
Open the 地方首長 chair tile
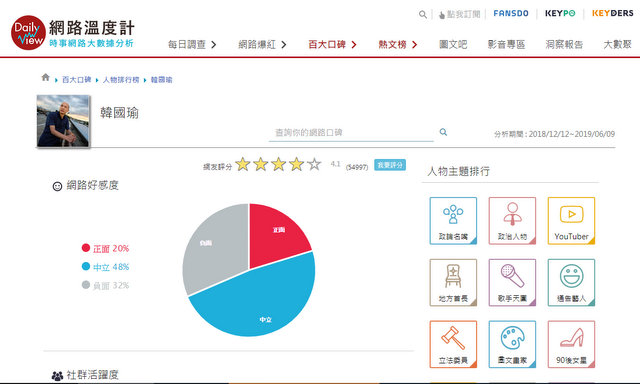(x=453, y=282)
